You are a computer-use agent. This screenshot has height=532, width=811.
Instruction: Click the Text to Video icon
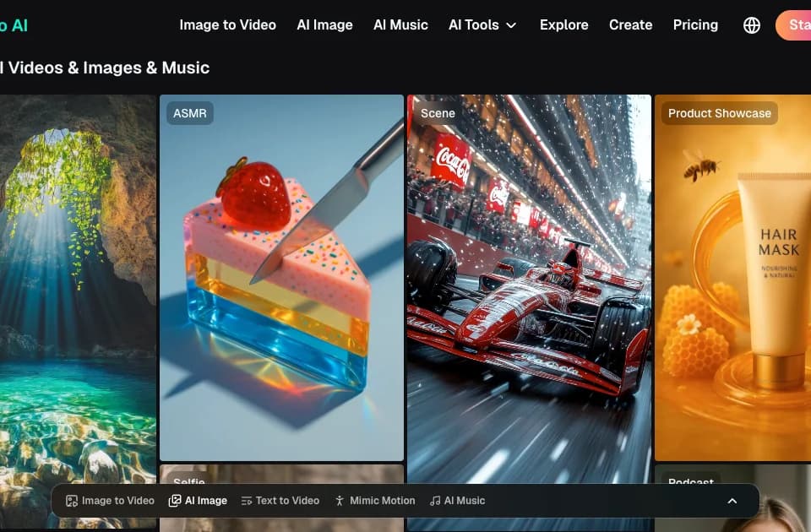pyautogui.click(x=247, y=501)
